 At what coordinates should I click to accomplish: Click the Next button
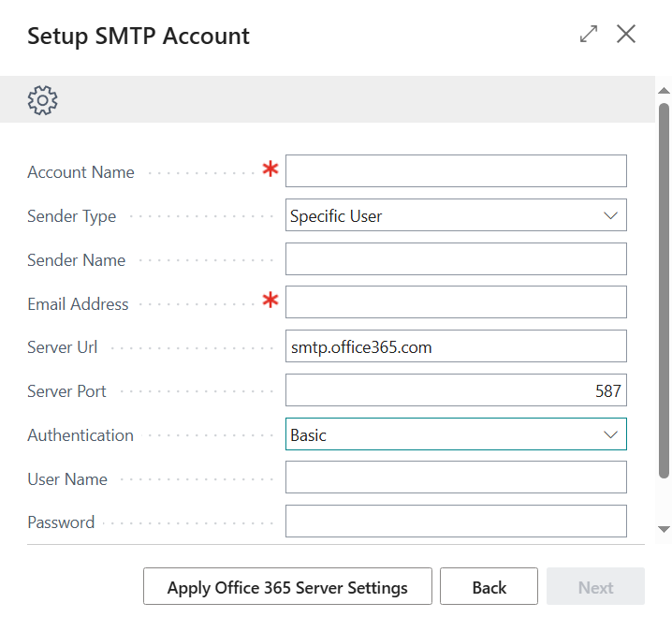click(x=595, y=587)
